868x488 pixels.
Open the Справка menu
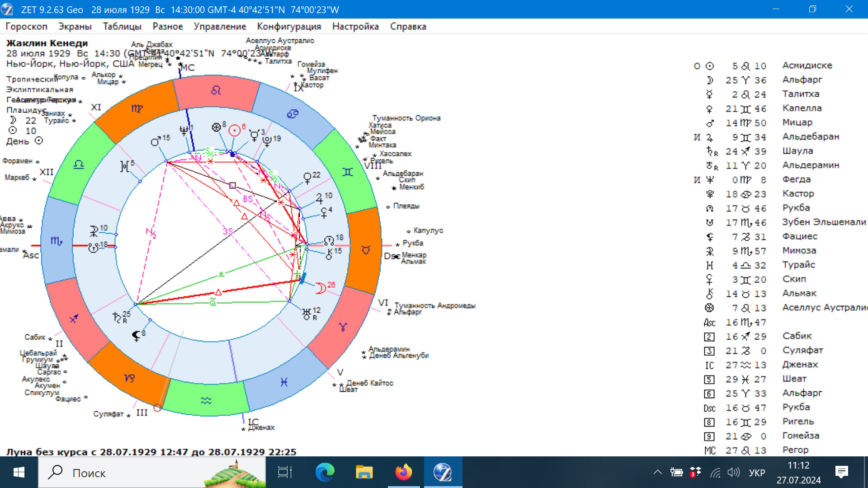[x=408, y=26]
